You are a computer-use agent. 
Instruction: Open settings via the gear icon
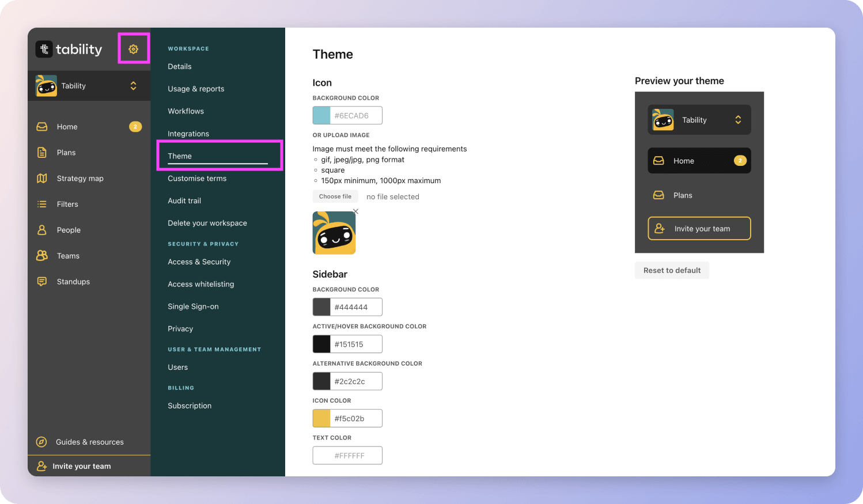pos(133,49)
